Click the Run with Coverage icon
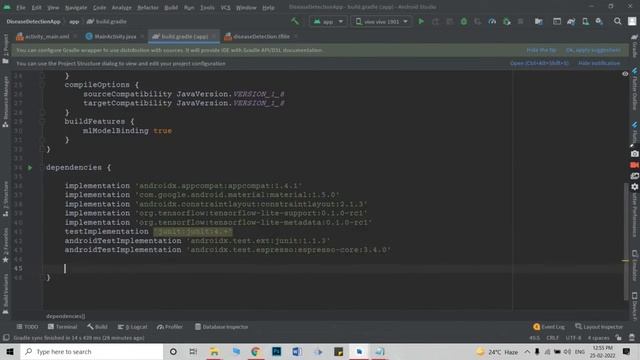The height and width of the screenshot is (360, 640). coord(478,21)
